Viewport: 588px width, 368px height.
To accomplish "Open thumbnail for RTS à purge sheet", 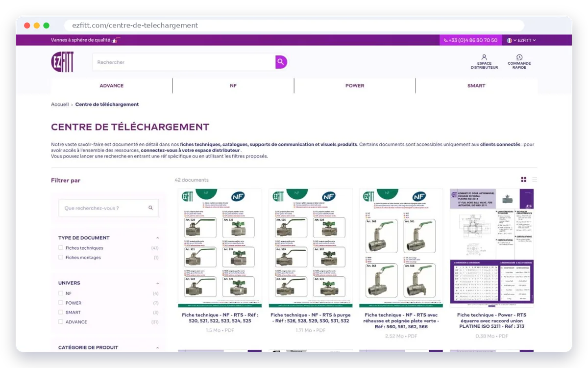I will click(310, 248).
